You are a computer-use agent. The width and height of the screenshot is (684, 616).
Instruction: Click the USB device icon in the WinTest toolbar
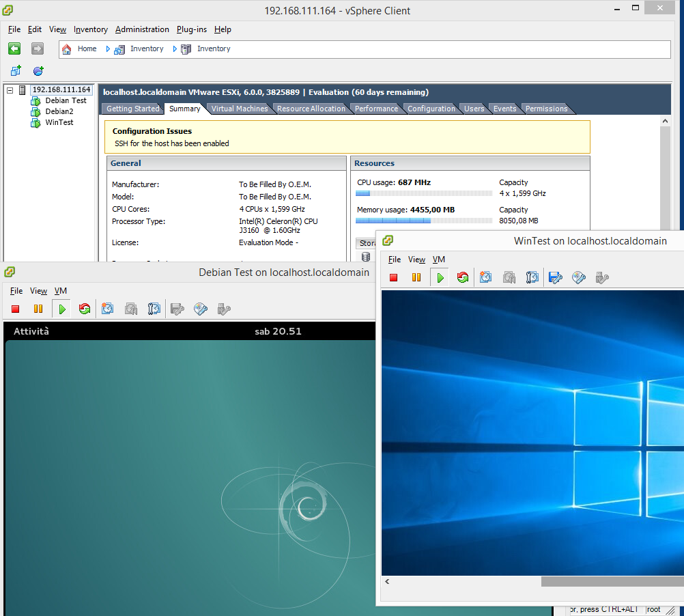pyautogui.click(x=602, y=277)
